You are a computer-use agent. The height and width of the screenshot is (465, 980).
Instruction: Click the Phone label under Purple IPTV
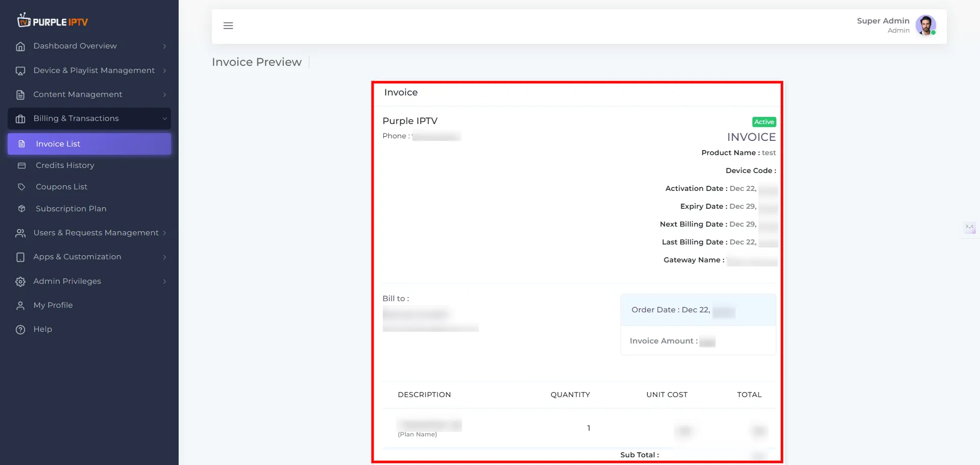tap(396, 136)
